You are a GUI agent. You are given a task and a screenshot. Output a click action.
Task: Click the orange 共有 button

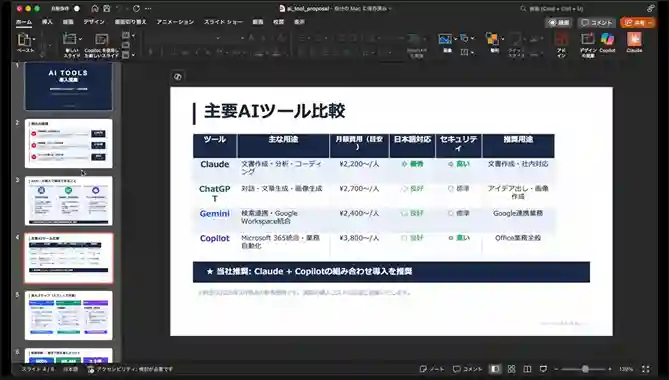[638, 23]
